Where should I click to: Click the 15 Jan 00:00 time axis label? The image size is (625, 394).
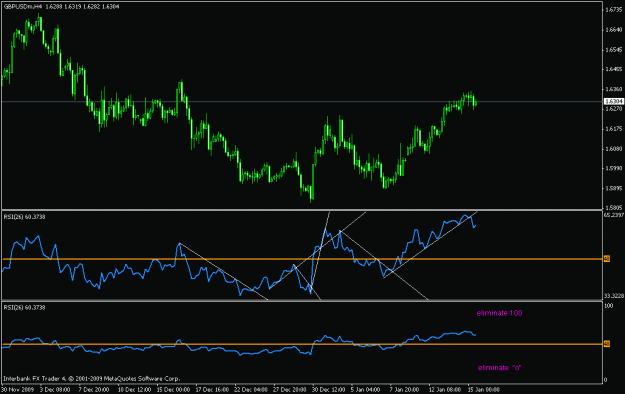[x=483, y=389]
